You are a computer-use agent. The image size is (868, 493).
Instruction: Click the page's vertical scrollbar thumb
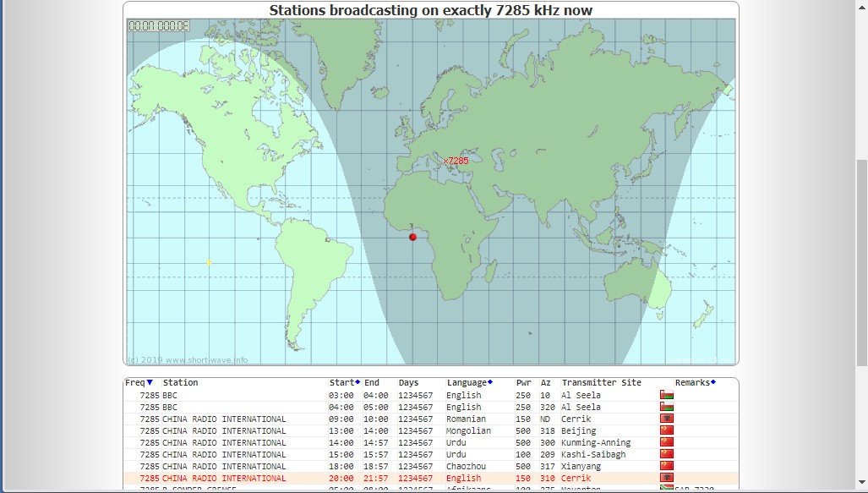(862, 263)
